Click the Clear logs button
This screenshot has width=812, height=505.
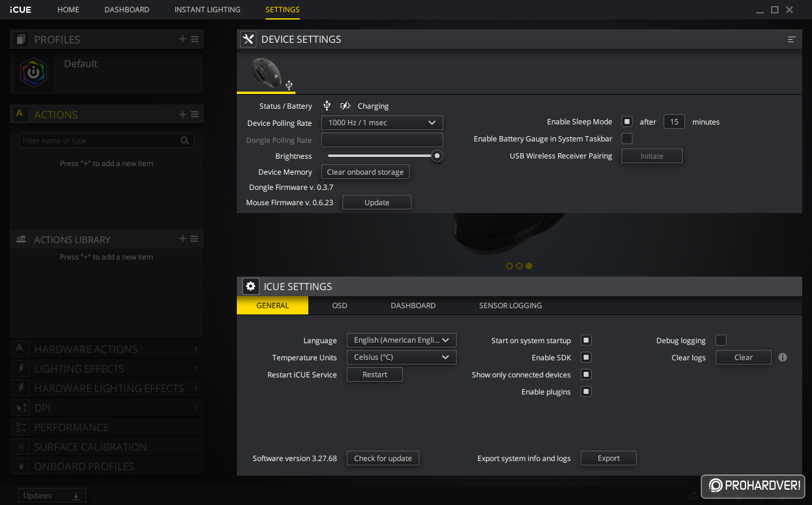(744, 357)
